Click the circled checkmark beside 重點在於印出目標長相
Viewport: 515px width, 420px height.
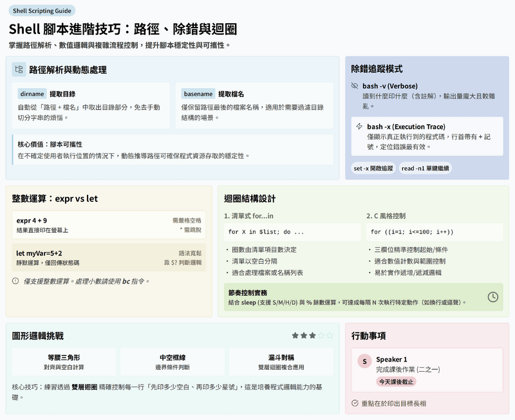point(355,403)
